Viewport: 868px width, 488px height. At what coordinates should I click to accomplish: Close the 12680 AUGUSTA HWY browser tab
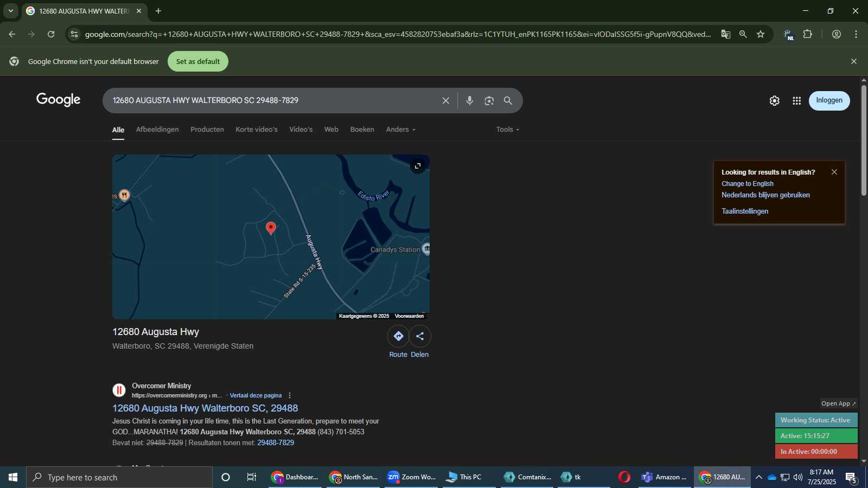pyautogui.click(x=139, y=11)
